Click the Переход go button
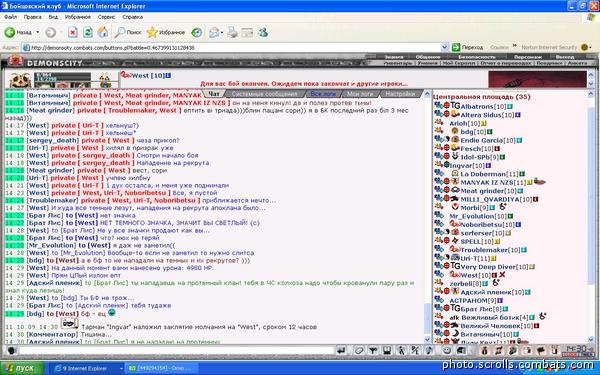600x375 pixels. click(x=467, y=47)
